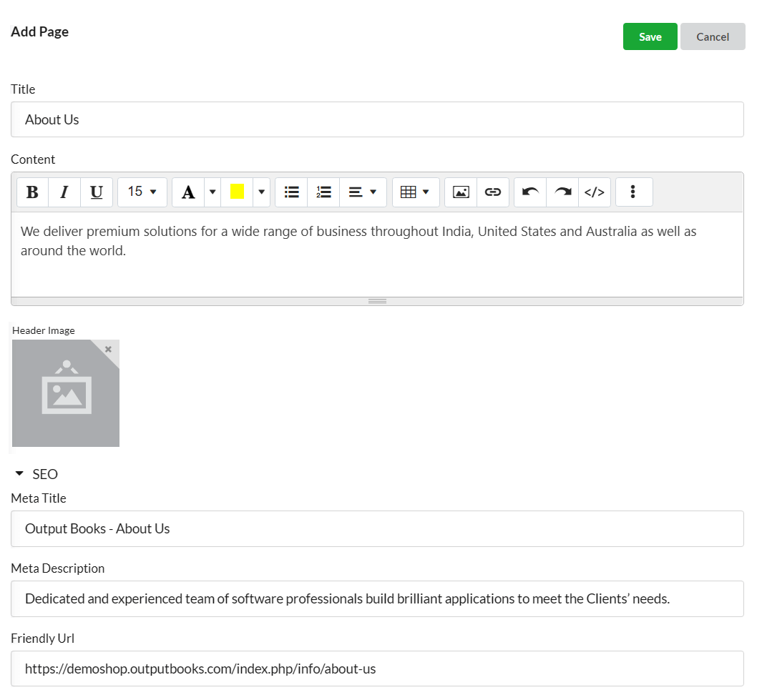The width and height of the screenshot is (762, 700).
Task: Grab the editor resize handle bar
Action: coord(377,301)
